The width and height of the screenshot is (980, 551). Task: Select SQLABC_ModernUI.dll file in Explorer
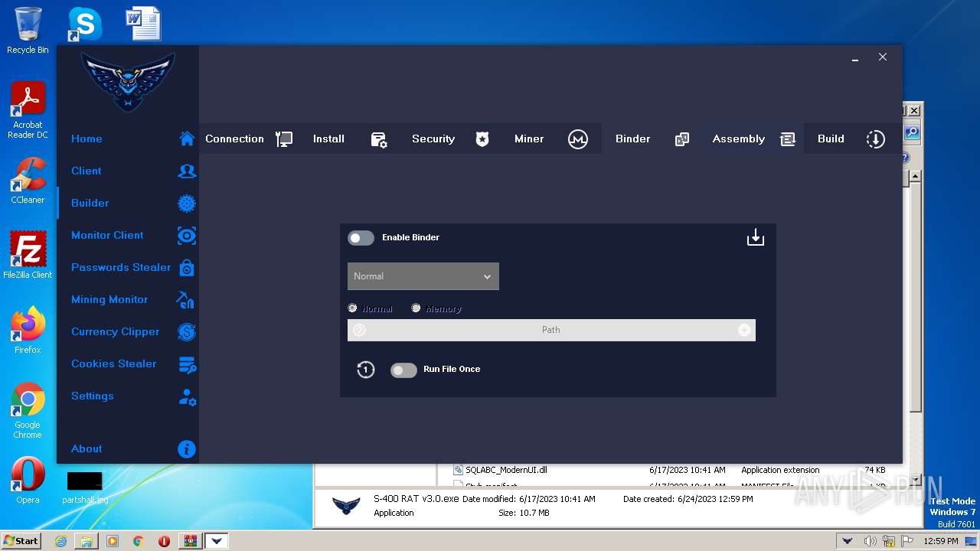505,470
